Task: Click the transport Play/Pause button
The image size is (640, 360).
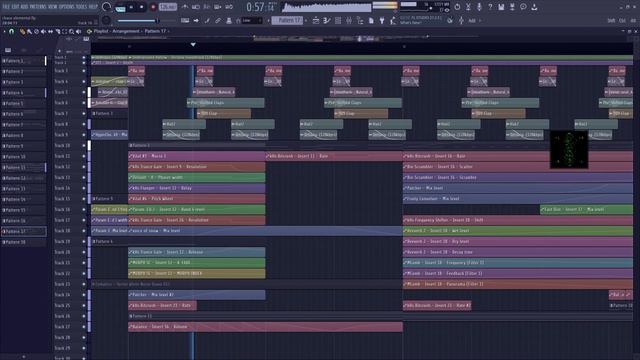Action: [131, 7]
